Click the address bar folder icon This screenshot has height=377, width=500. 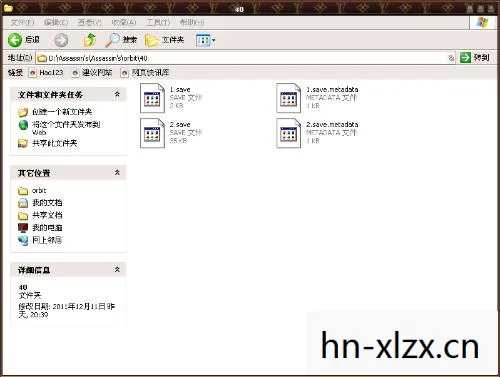tap(42, 58)
